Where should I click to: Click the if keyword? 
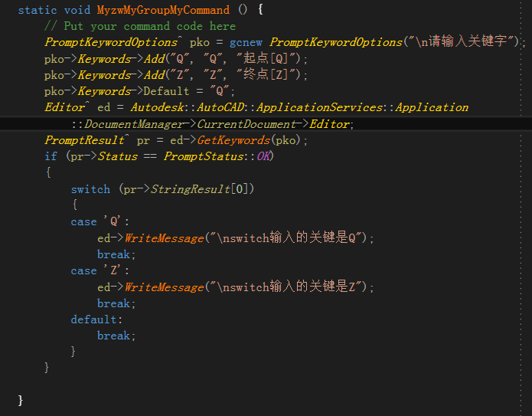point(51,156)
